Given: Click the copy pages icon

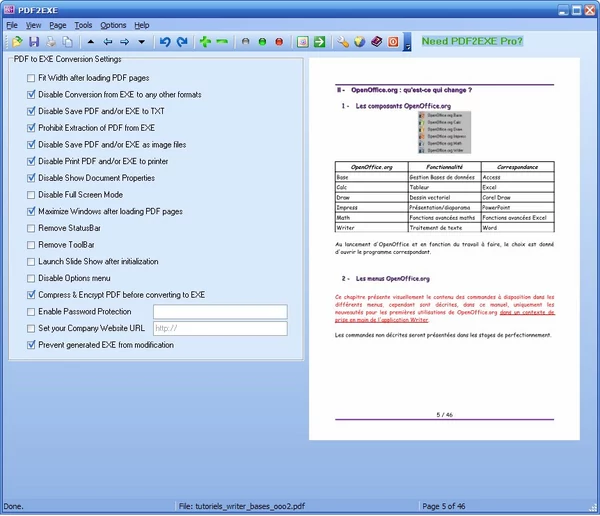Looking at the screenshot, I should pos(68,41).
